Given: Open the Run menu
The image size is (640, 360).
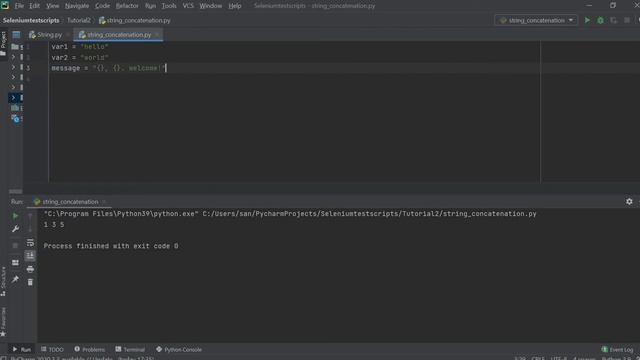Looking at the screenshot, I should 150,6.
